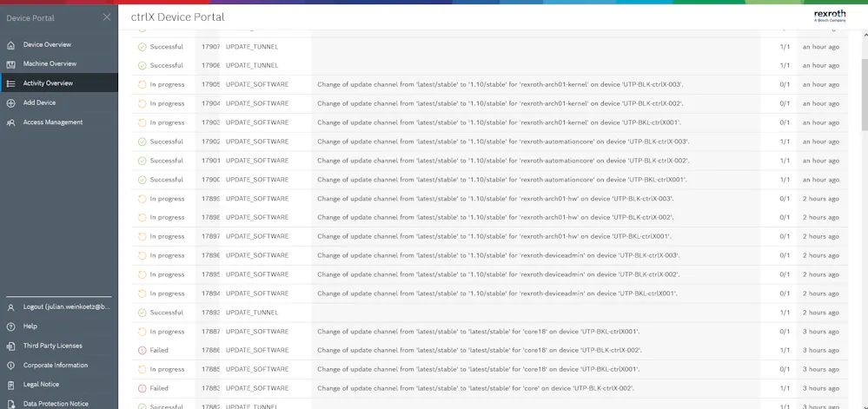Click the success checkmark icon for activity 17907

click(x=142, y=47)
